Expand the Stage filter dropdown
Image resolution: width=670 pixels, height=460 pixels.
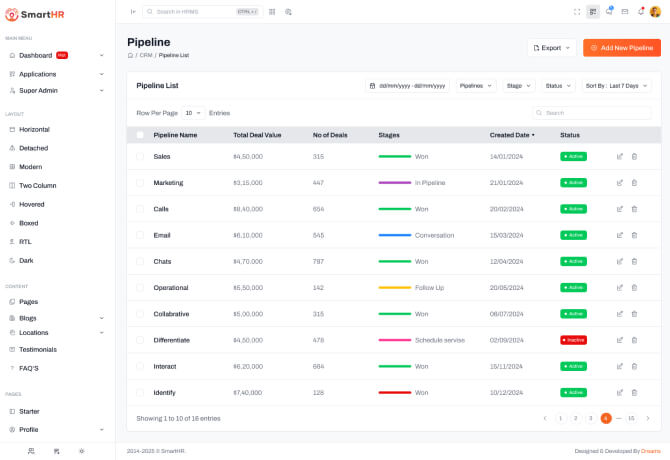click(x=519, y=86)
